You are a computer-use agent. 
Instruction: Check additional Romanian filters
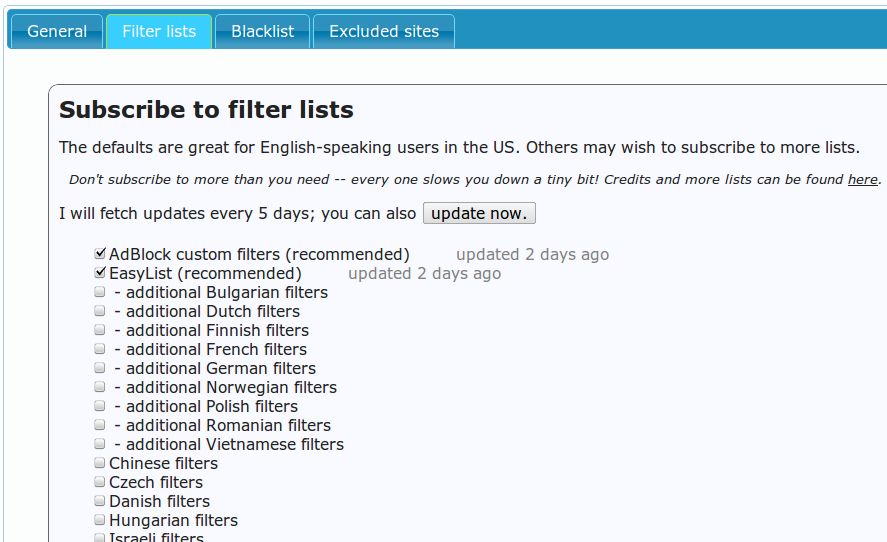tap(100, 425)
